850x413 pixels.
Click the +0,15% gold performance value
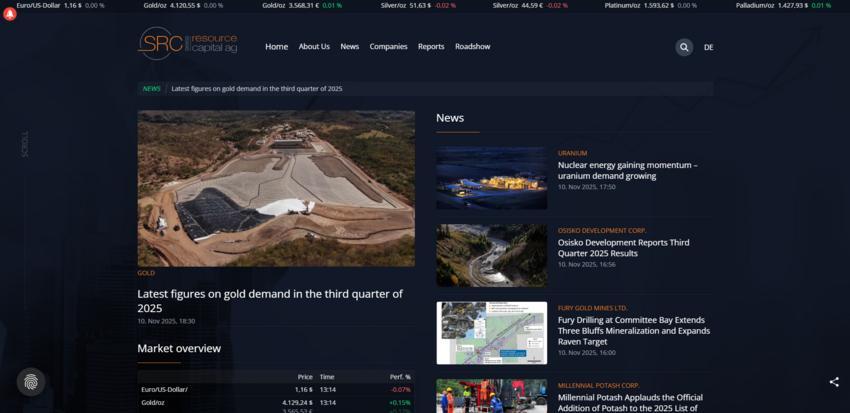point(400,403)
